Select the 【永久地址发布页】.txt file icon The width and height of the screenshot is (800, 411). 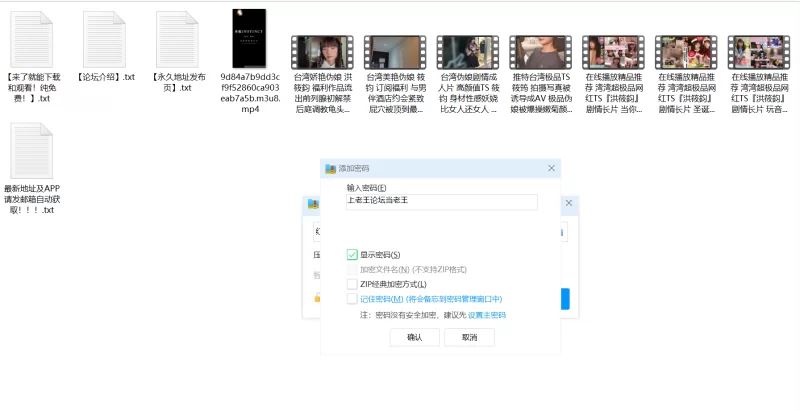tap(177, 40)
